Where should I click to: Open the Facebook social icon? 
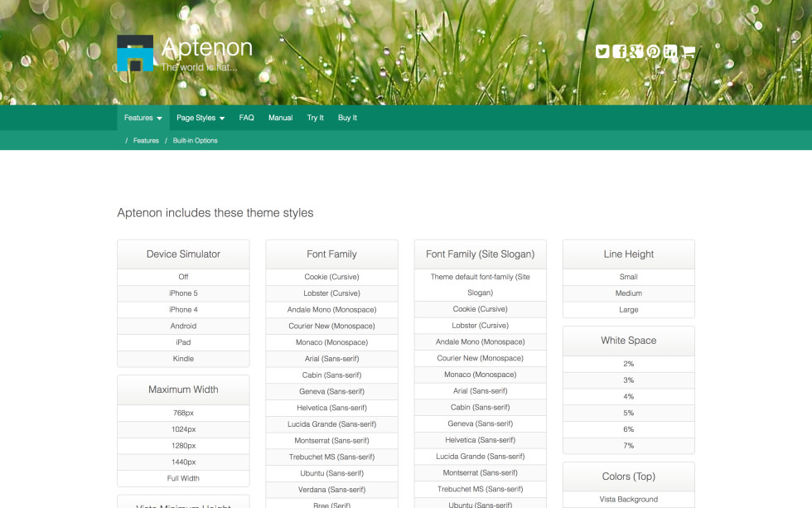pos(619,51)
